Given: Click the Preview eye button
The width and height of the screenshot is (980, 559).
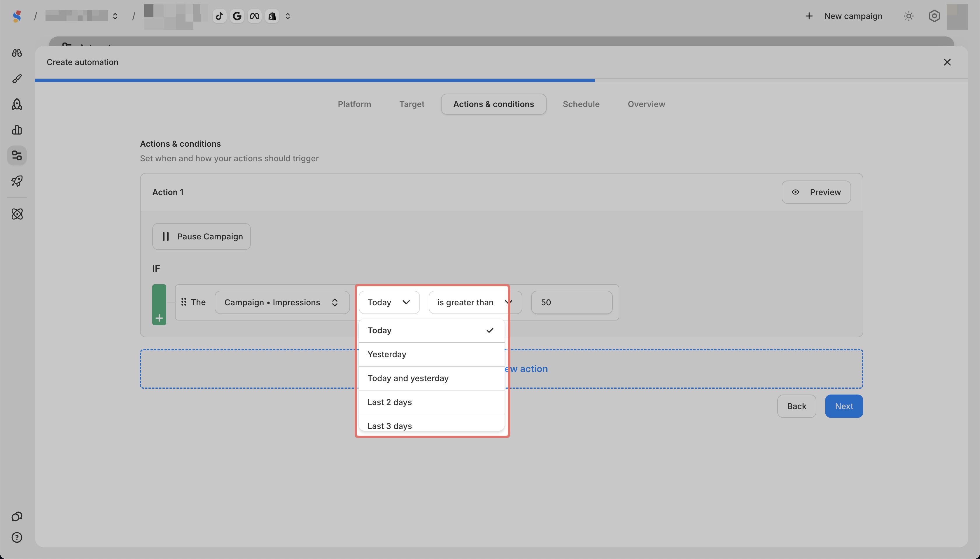Looking at the screenshot, I should (816, 192).
